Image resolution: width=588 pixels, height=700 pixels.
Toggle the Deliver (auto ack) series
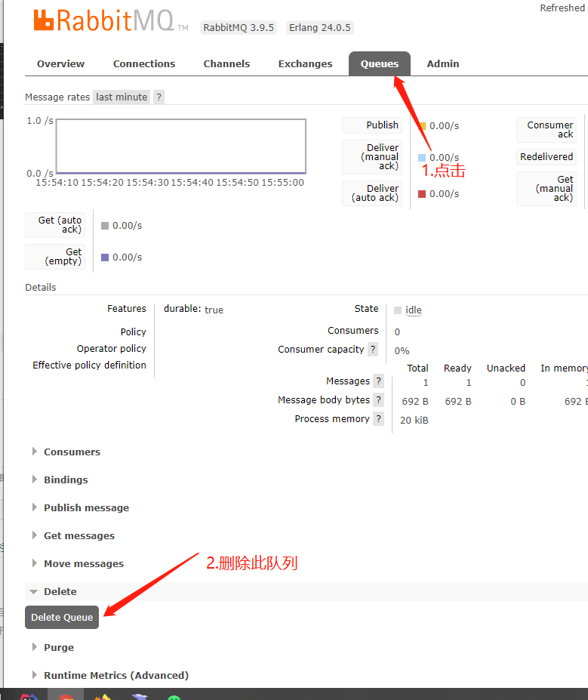click(x=372, y=193)
